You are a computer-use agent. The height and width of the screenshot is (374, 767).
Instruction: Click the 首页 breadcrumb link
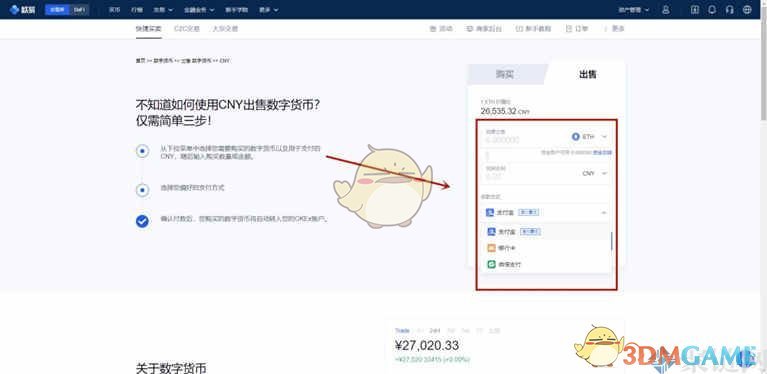pos(140,61)
